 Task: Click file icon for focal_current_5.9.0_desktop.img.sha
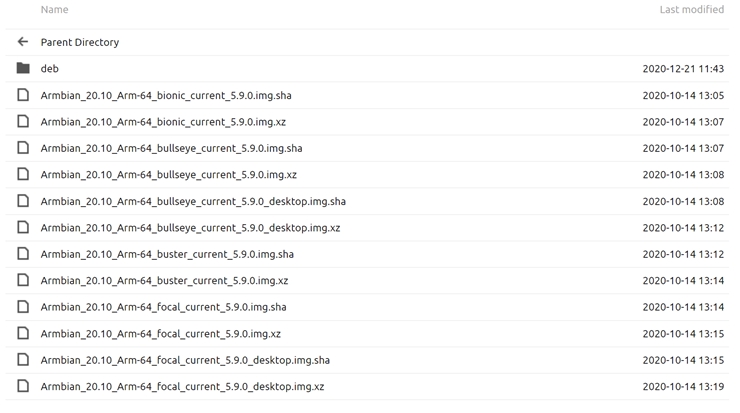click(23, 360)
